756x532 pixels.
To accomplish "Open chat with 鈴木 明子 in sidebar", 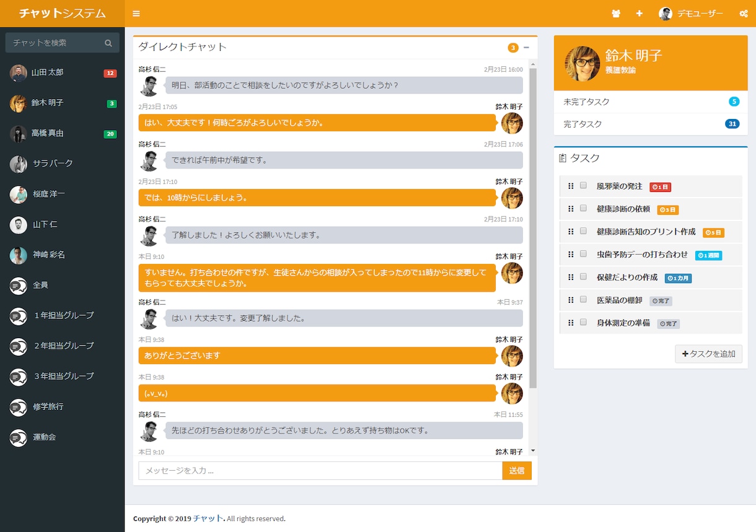I will (62, 103).
